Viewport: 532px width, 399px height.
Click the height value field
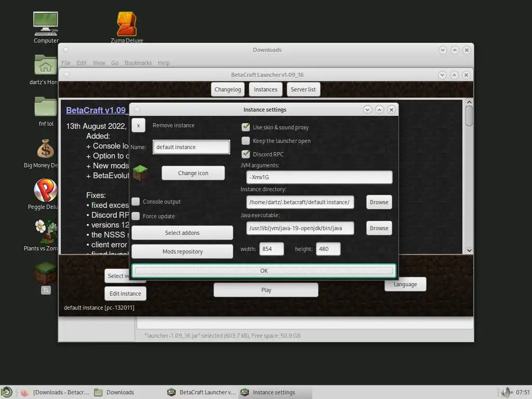[x=328, y=249]
